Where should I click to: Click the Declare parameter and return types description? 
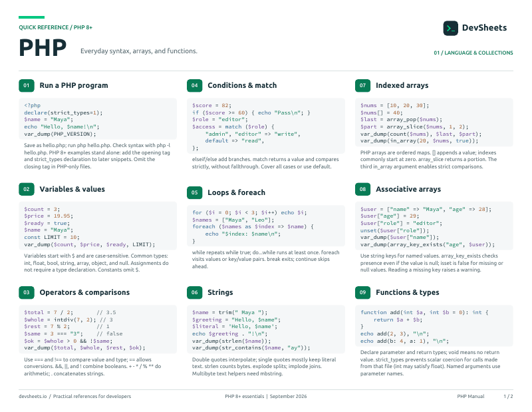(x=430, y=363)
